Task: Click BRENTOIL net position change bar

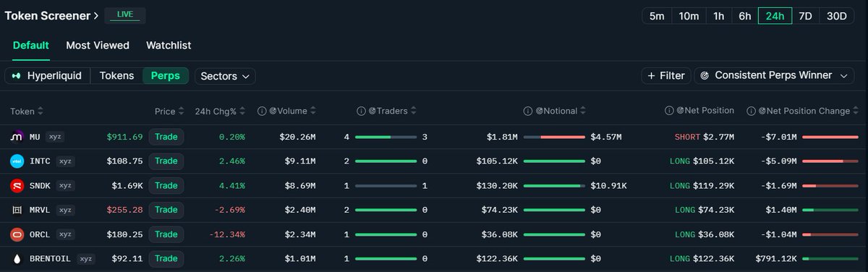Action: tap(830, 258)
